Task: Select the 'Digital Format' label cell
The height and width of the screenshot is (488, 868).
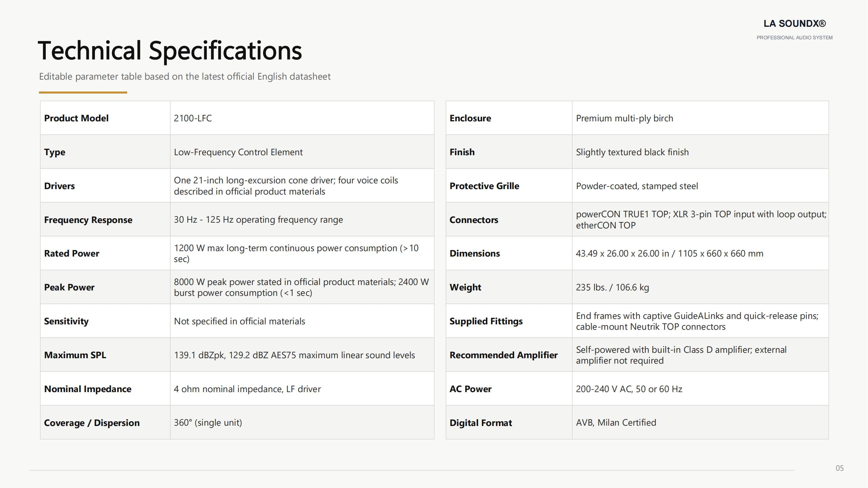Action: pyautogui.click(x=509, y=423)
